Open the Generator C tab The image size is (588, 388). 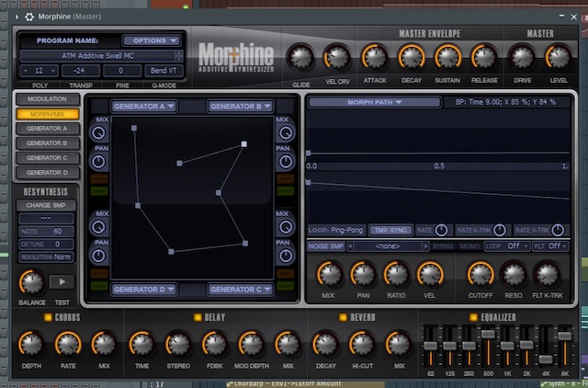[x=47, y=158]
